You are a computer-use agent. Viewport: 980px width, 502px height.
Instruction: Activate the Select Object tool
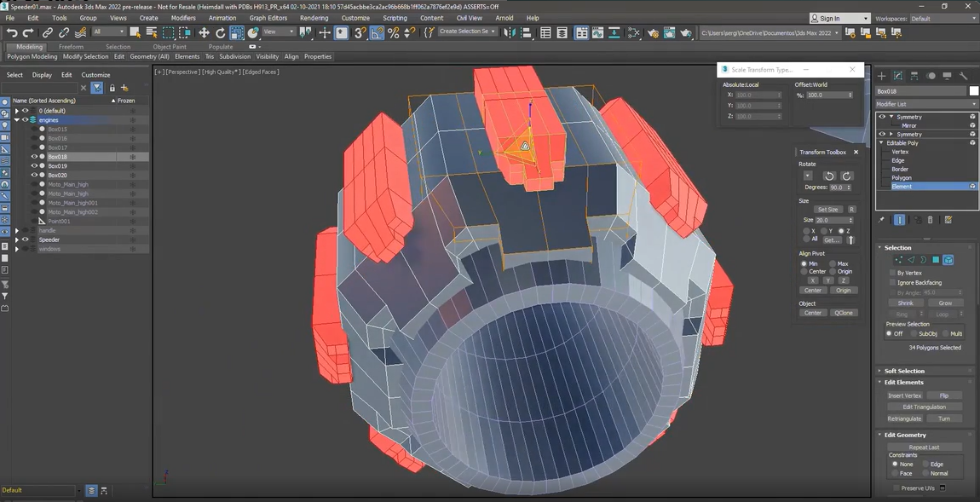pyautogui.click(x=135, y=32)
